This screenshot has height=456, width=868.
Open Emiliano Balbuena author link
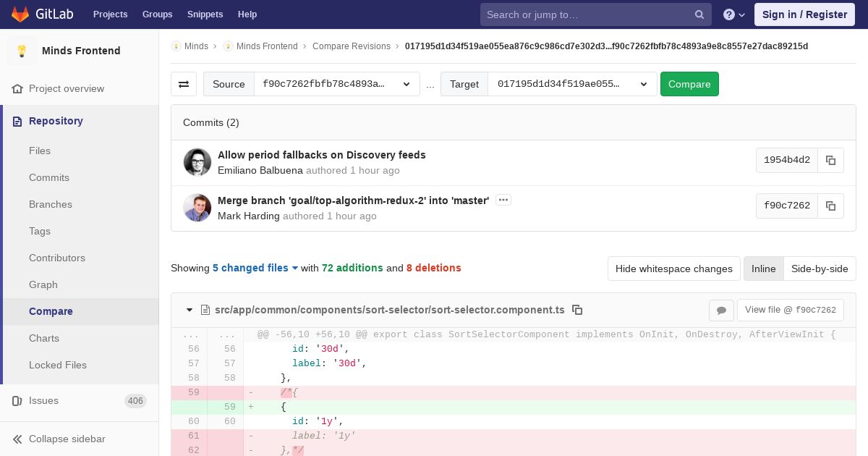tap(260, 171)
